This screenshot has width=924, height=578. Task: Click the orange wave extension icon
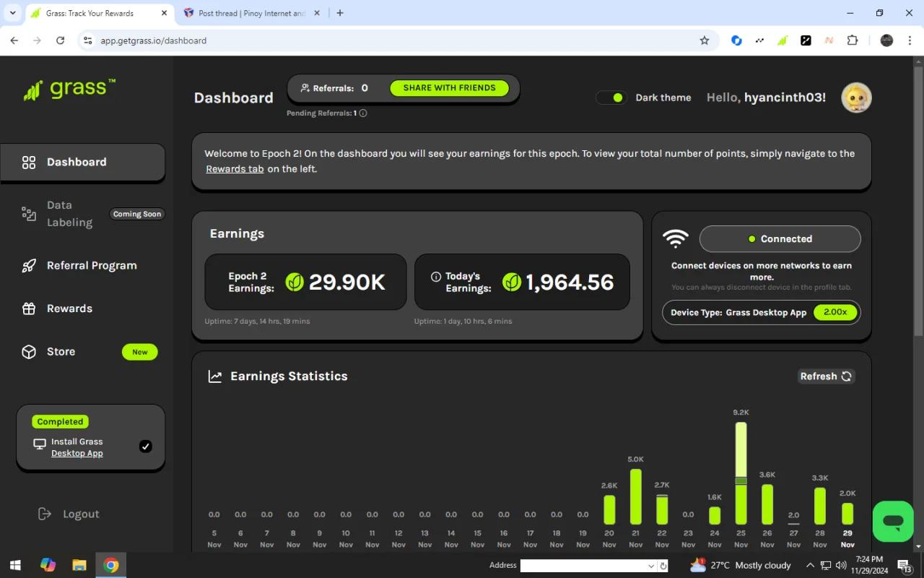pyautogui.click(x=829, y=40)
